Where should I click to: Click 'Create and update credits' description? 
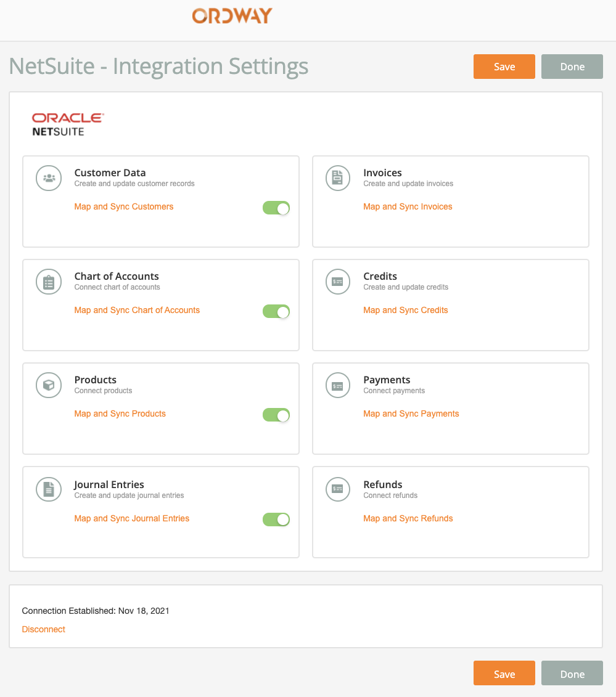(406, 287)
